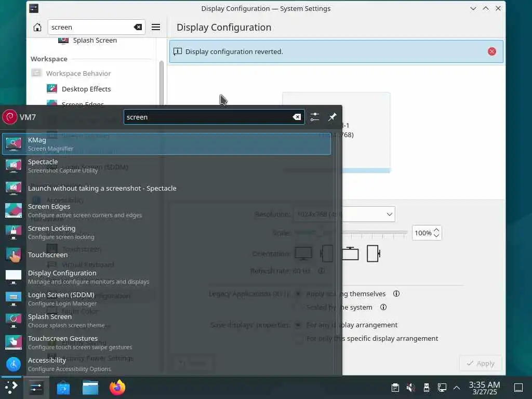Expand hidden system tray icons
The width and height of the screenshot is (532, 399).
[x=457, y=388]
